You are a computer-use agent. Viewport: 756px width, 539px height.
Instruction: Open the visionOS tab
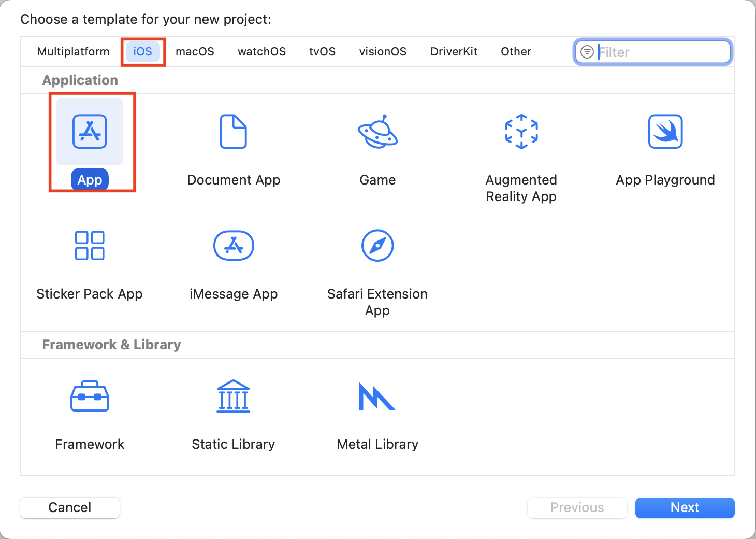pos(383,52)
